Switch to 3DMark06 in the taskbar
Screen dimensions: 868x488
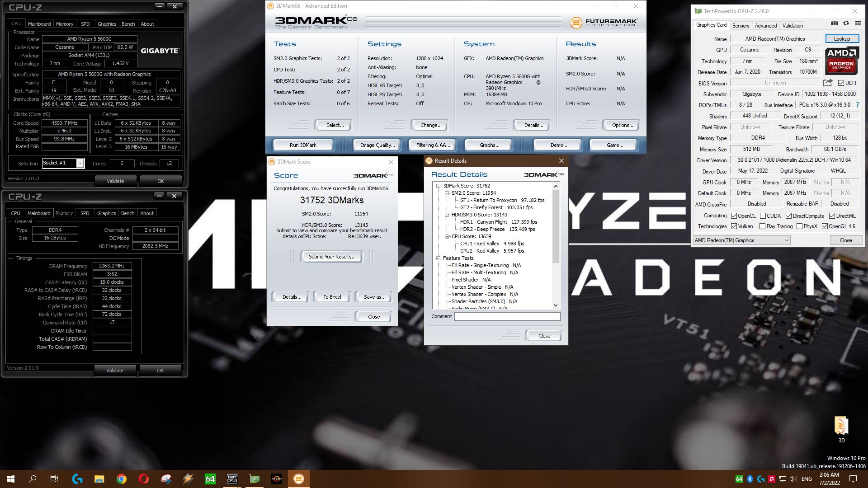point(299,479)
